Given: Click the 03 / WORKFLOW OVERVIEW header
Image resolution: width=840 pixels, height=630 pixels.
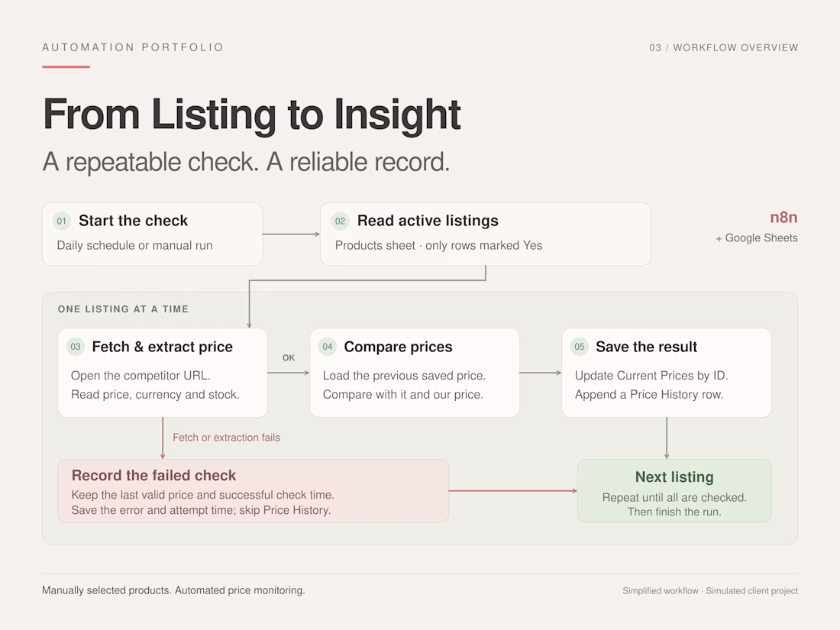Looking at the screenshot, I should [x=724, y=47].
